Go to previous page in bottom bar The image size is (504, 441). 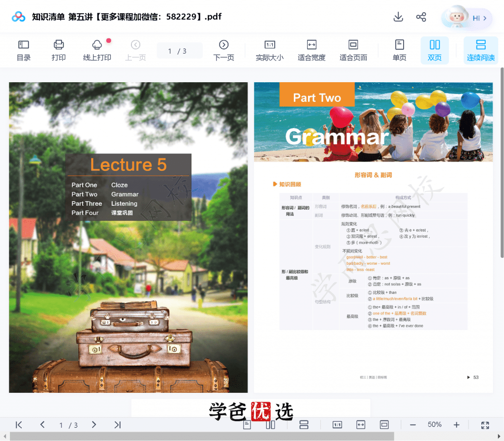click(x=42, y=425)
